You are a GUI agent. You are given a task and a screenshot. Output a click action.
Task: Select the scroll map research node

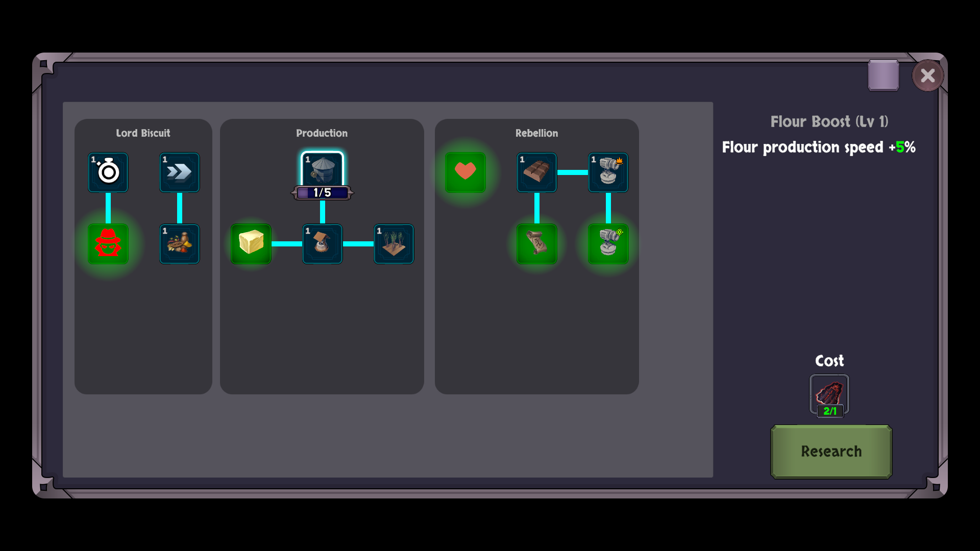[x=537, y=244]
